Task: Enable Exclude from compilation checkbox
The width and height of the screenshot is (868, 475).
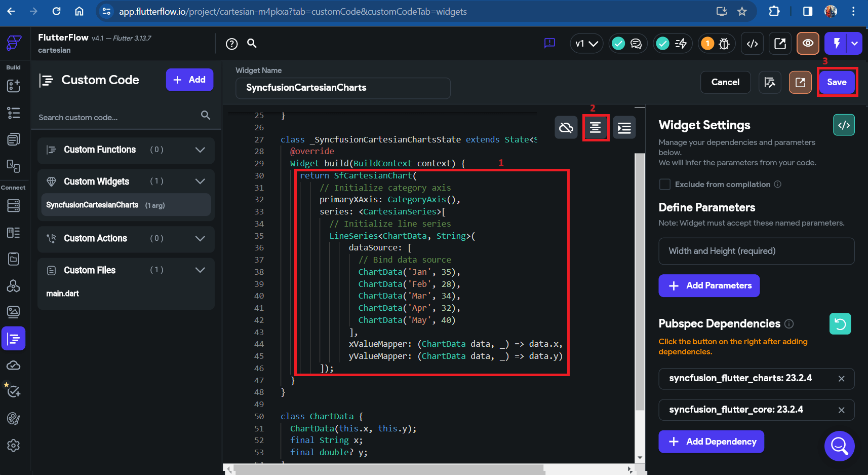Action: 665,185
